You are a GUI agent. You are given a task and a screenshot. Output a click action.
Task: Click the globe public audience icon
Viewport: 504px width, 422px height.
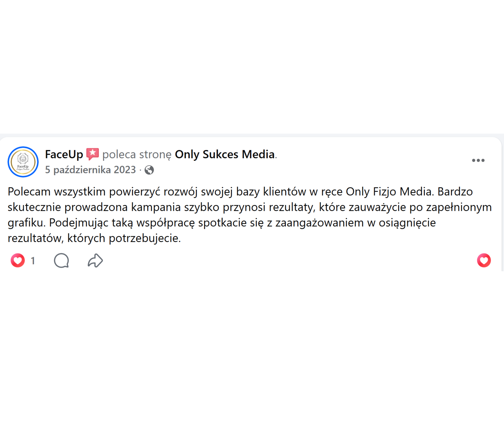tap(149, 170)
